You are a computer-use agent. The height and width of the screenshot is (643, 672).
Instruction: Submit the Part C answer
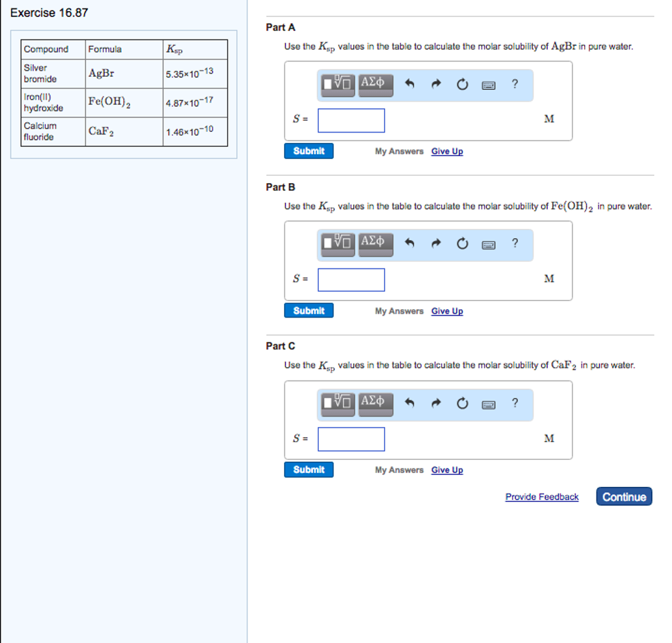click(x=308, y=470)
